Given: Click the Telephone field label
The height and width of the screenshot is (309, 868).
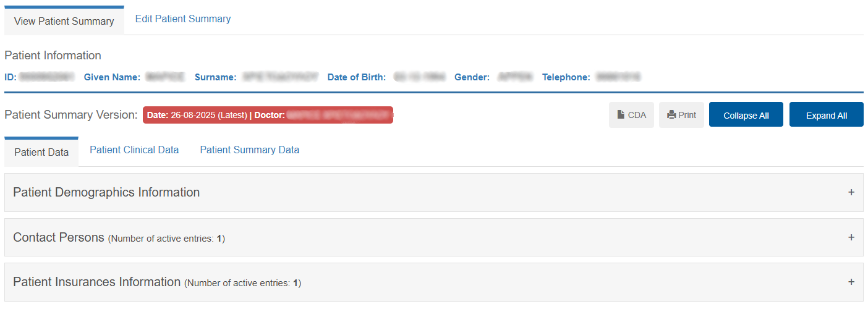Looking at the screenshot, I should tap(566, 77).
